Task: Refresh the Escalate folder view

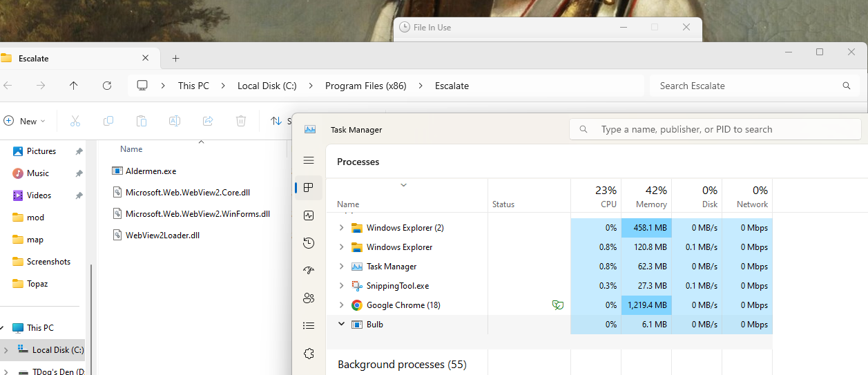Action: pos(107,86)
